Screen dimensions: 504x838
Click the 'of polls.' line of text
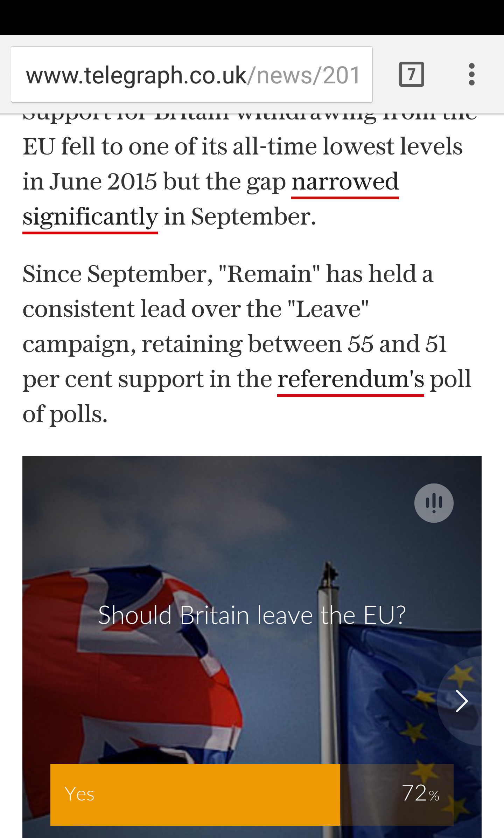(65, 414)
